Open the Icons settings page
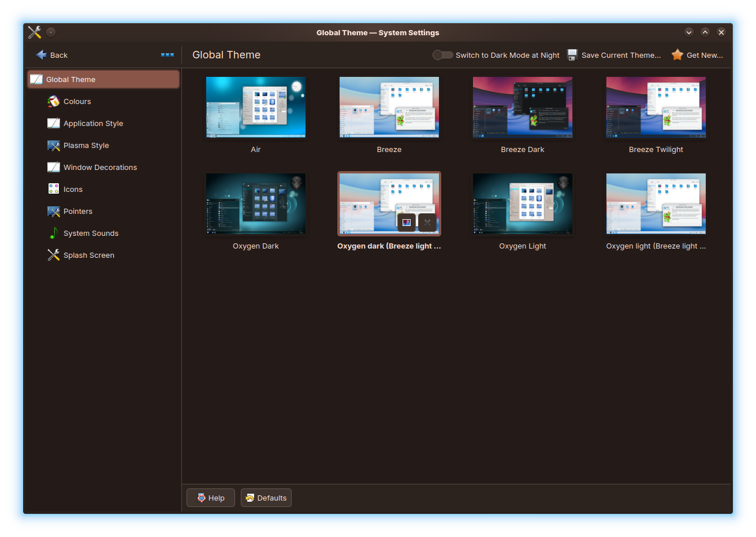The height and width of the screenshot is (537, 756). tap(103, 190)
